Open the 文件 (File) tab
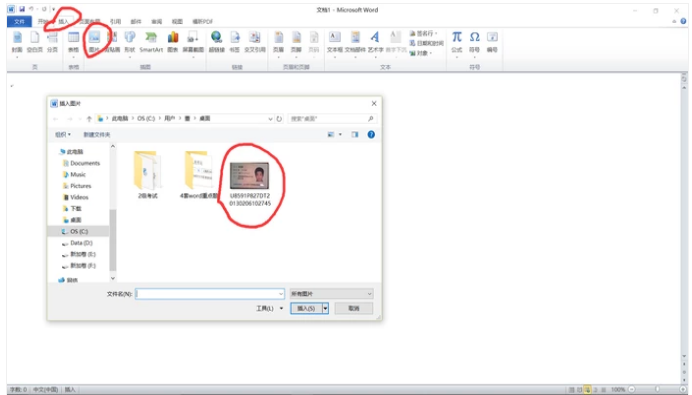 click(19, 21)
